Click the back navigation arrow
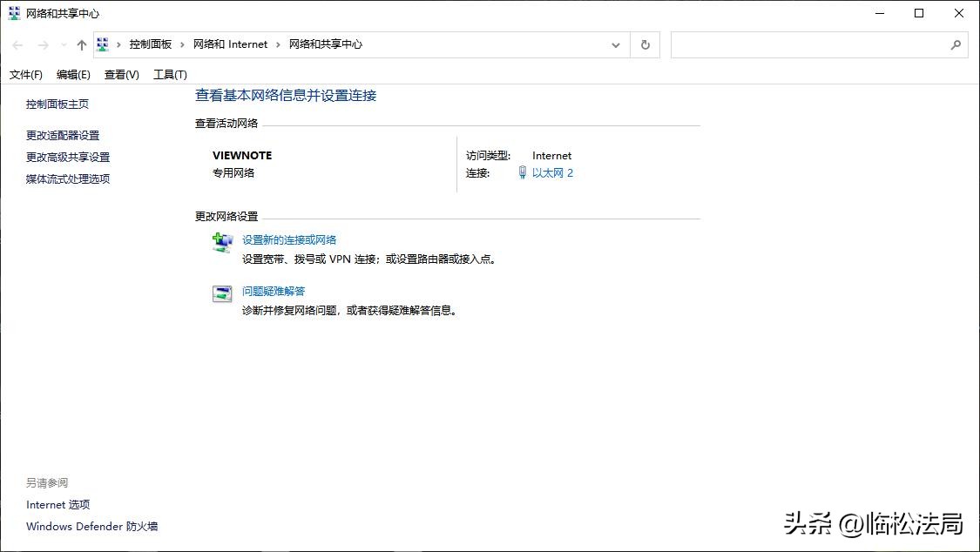980x552 pixels. coord(17,44)
